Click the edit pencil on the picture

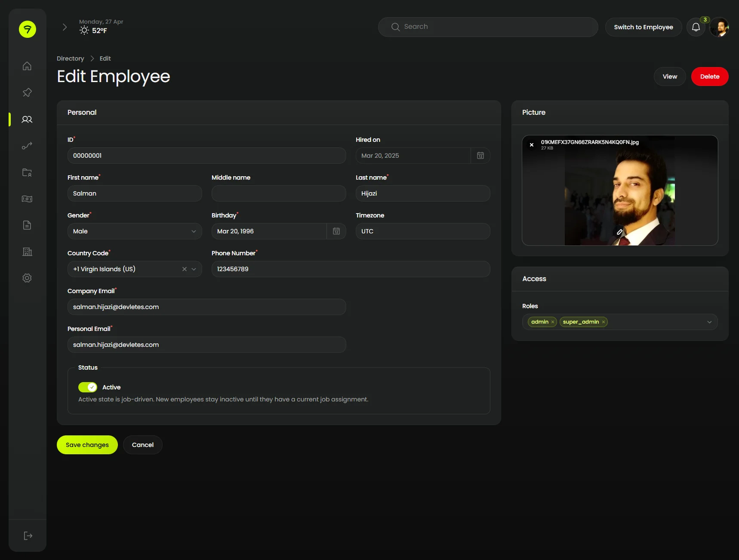click(619, 232)
